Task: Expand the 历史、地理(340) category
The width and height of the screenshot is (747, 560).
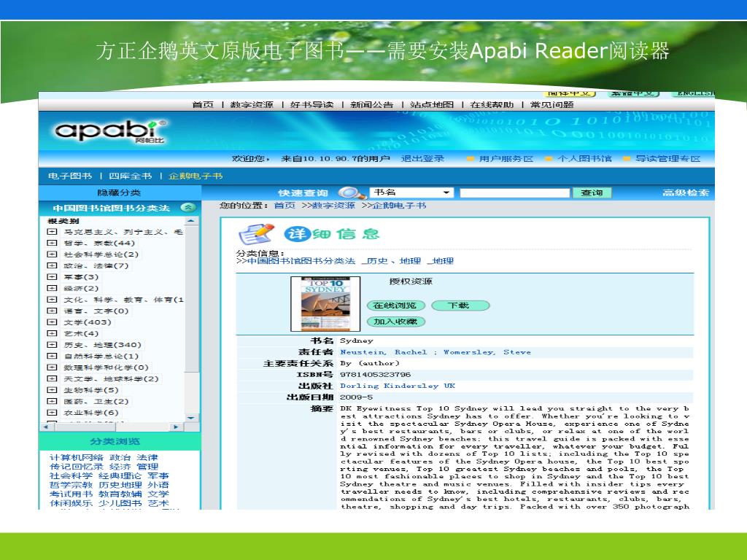Action: 52,345
